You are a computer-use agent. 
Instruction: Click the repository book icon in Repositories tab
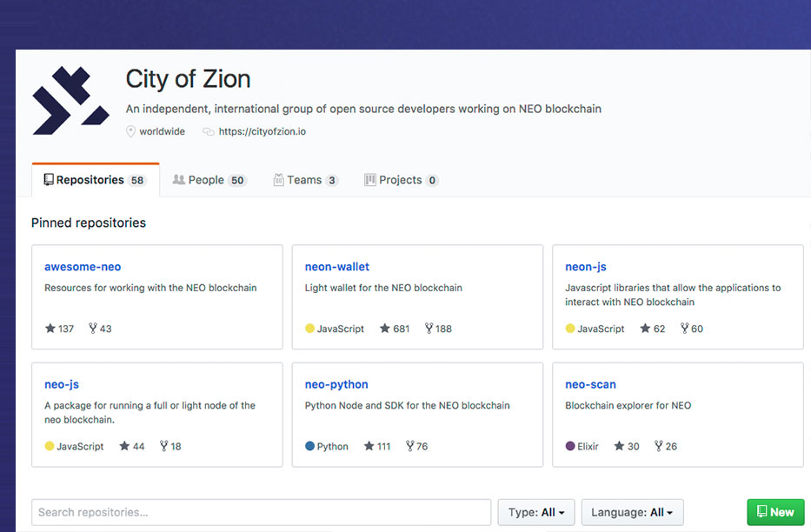[x=49, y=179]
